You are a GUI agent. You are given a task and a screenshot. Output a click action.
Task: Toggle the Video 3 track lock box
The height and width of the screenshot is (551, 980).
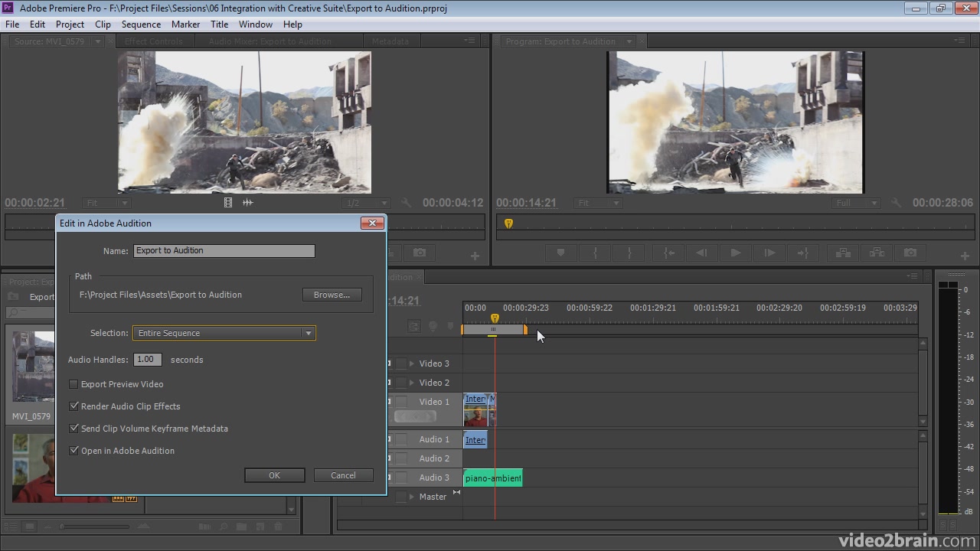(x=400, y=364)
